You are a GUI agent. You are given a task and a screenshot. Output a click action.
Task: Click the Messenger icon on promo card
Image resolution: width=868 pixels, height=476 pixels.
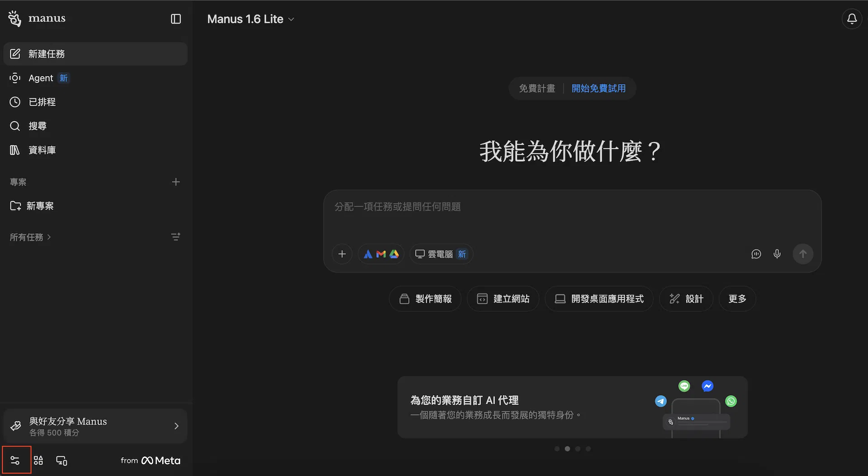[708, 386]
